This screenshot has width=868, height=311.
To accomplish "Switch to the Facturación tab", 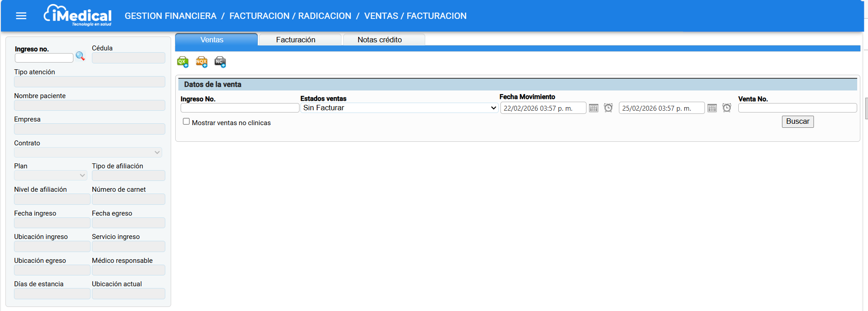I will (295, 40).
